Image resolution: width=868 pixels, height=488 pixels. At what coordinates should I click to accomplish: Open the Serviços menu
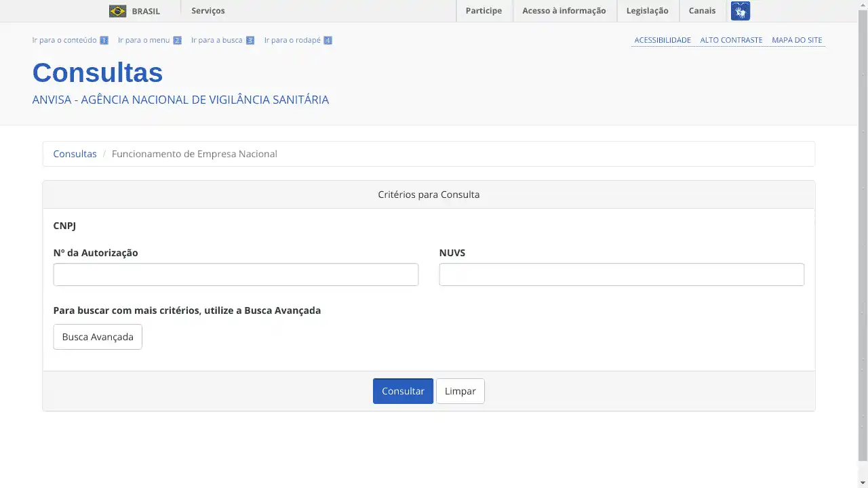208,11
